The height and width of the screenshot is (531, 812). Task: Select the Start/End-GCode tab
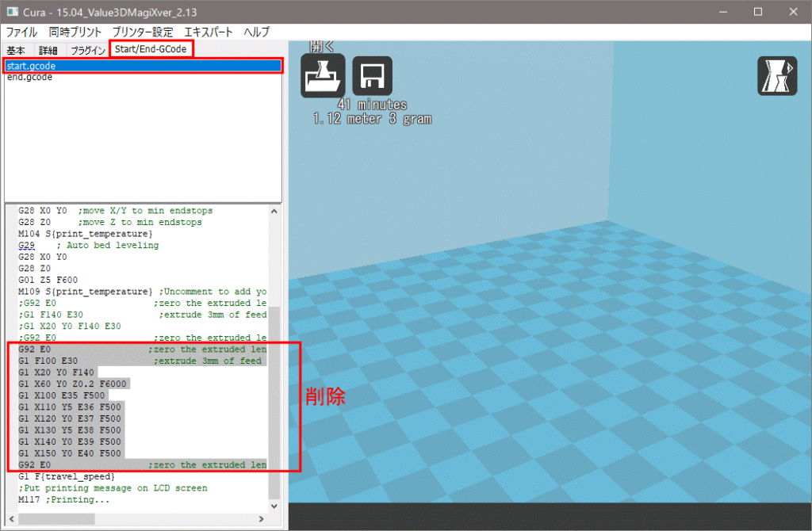pos(151,49)
